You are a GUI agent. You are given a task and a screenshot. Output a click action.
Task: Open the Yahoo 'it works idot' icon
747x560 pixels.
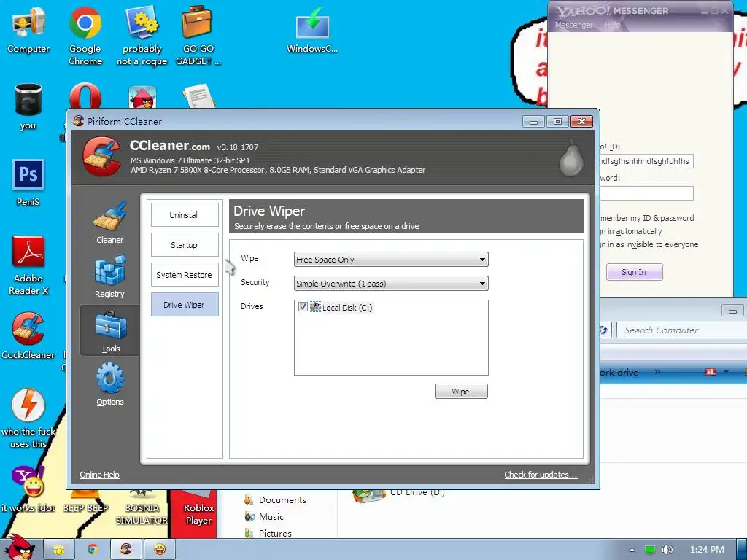[x=28, y=489]
